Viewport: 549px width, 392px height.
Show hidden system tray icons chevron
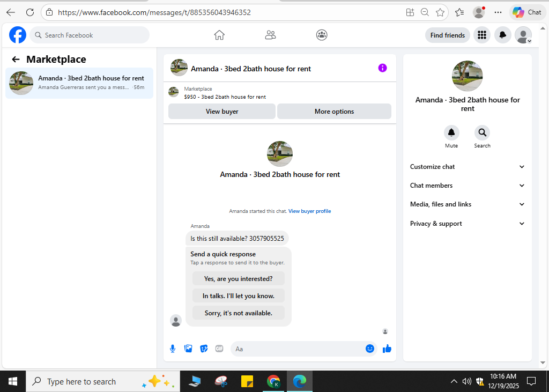[454, 381]
